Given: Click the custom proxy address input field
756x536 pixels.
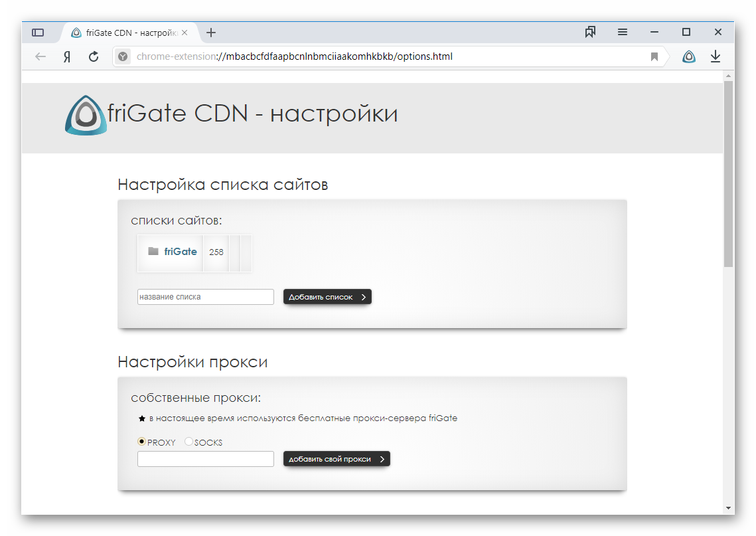Looking at the screenshot, I should pyautogui.click(x=205, y=459).
